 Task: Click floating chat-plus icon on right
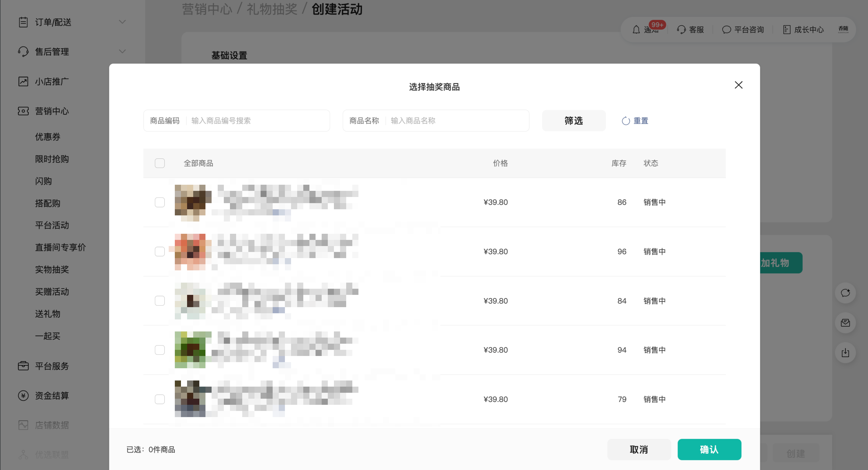(845, 293)
